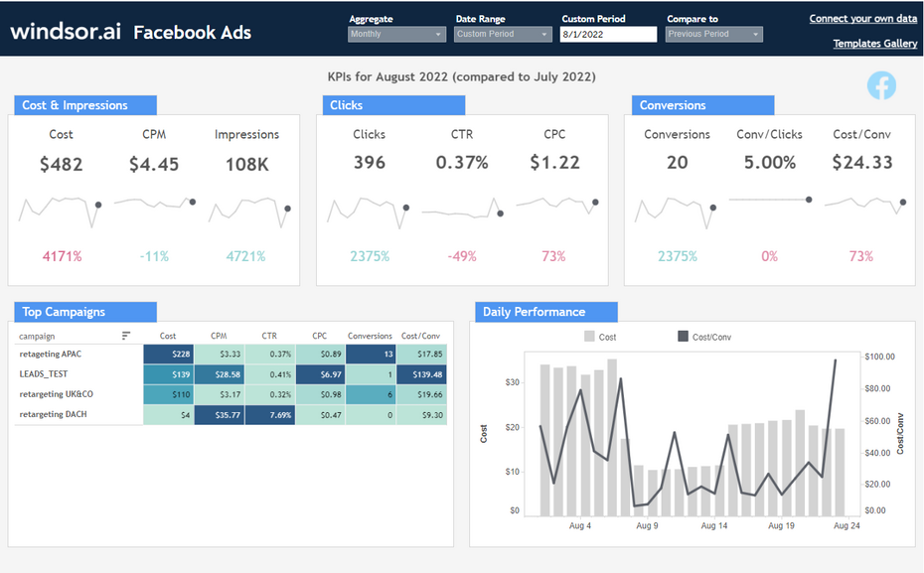Click the $6.97 CPC cell
The width and height of the screenshot is (924, 573).
321,374
